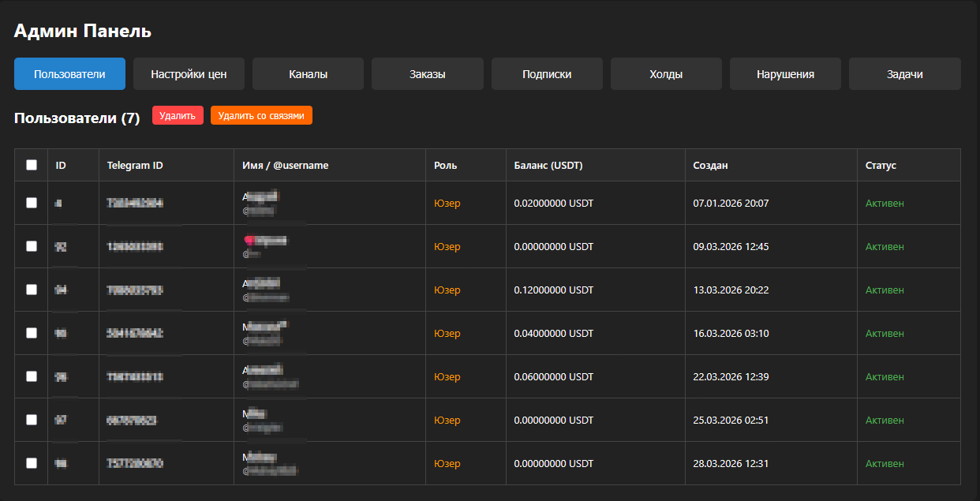980x501 pixels.
Task: Click the 0.12000000 USDT balance cell
Action: pyautogui.click(x=553, y=290)
